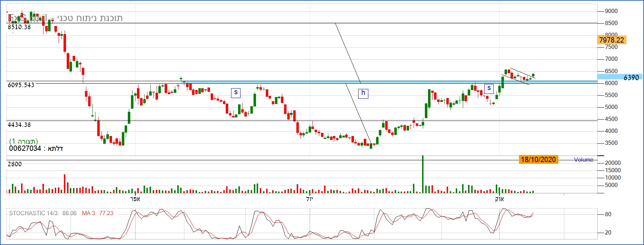Click the 2800 volume line label
This screenshot has height=245, width=644.
[15, 164]
